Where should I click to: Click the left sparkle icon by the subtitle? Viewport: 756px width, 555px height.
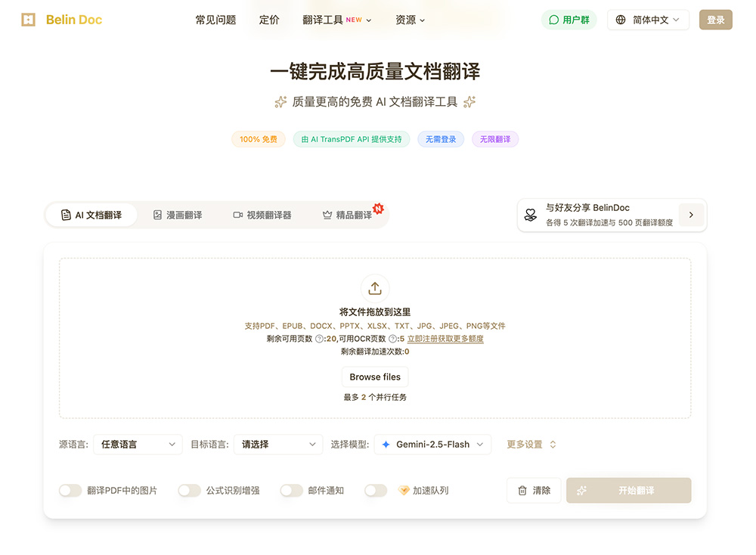(280, 102)
